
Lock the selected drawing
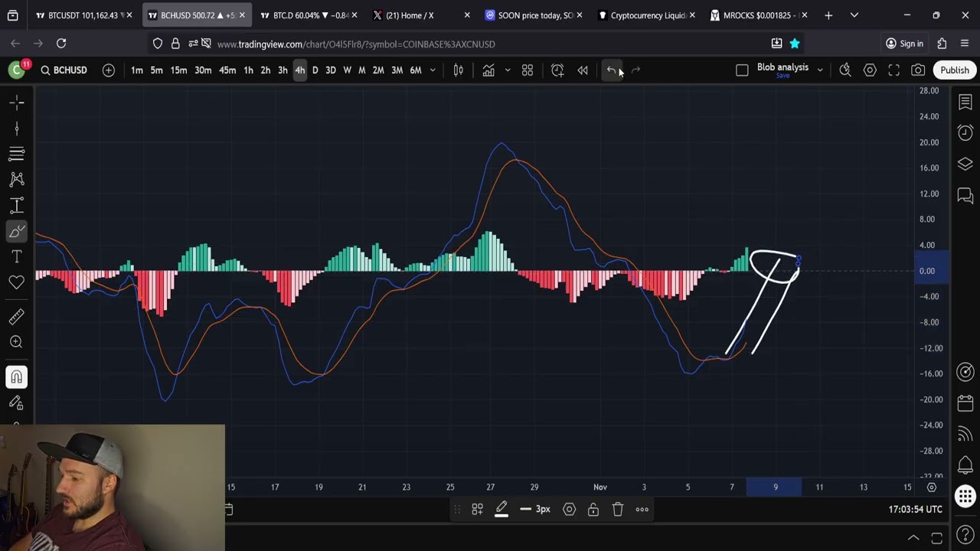593,510
